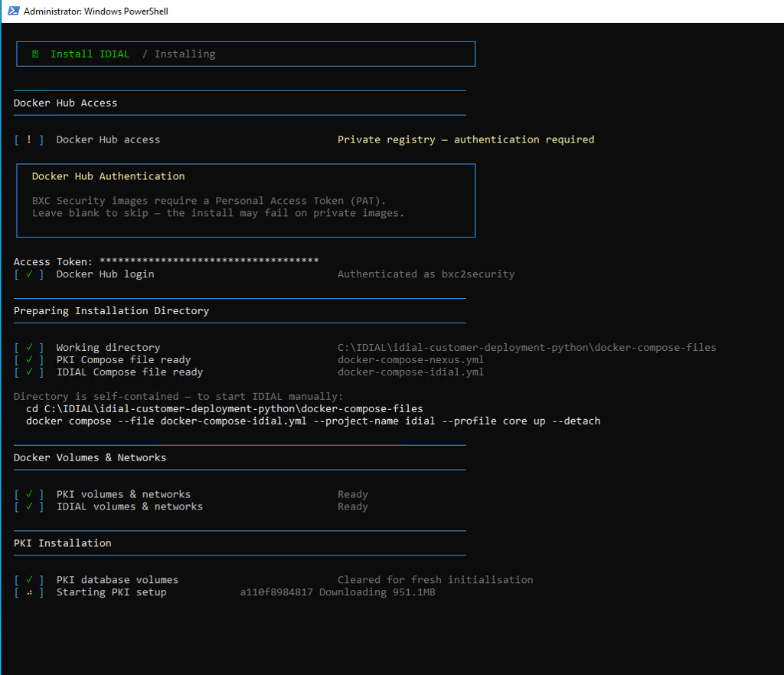Click 'docker-compose-nexus.yml' file name
Screen dimensions: 784x675
click(x=410, y=360)
